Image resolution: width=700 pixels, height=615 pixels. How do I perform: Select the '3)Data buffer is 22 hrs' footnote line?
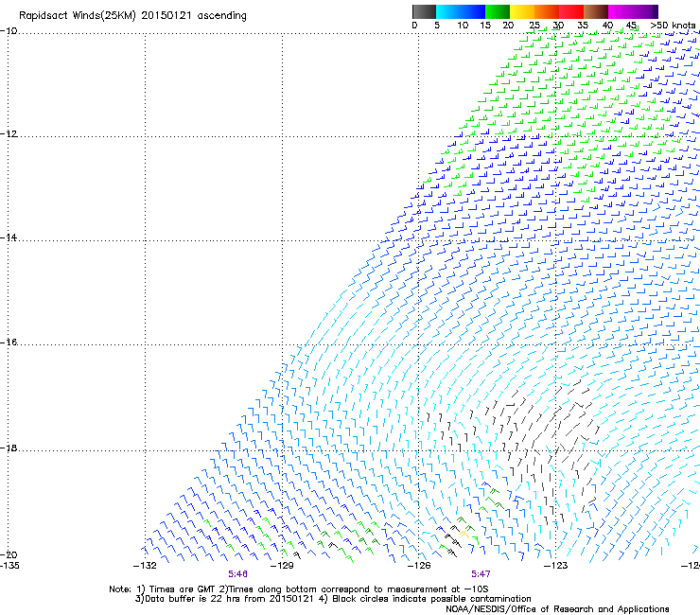(333, 599)
